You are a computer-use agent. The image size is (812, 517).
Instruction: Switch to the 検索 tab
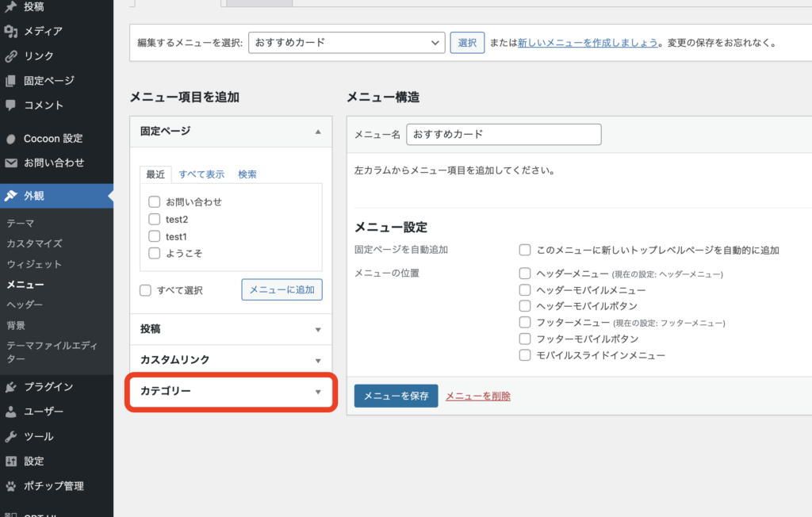pos(247,174)
